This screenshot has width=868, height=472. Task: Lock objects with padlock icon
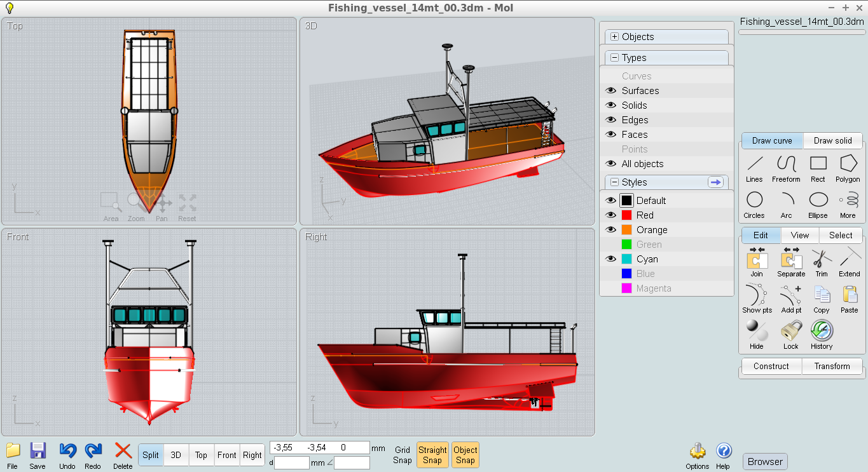(x=791, y=335)
